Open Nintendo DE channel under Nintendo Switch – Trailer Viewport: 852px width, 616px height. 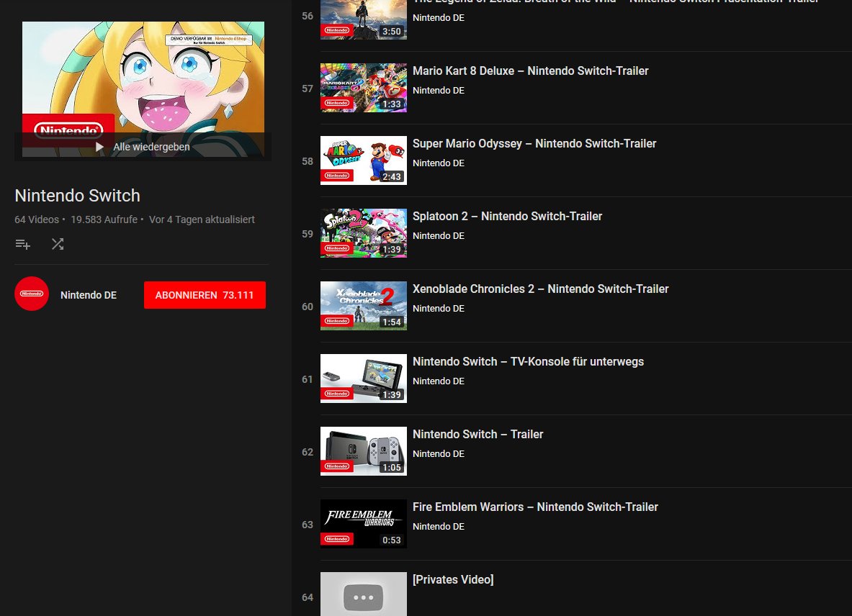click(439, 454)
